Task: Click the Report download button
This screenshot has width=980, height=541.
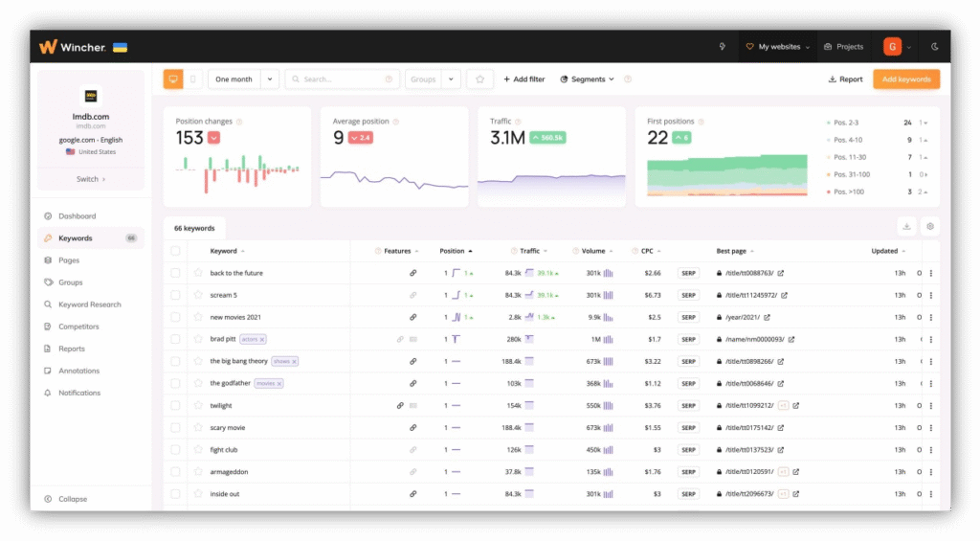Action: coord(845,79)
